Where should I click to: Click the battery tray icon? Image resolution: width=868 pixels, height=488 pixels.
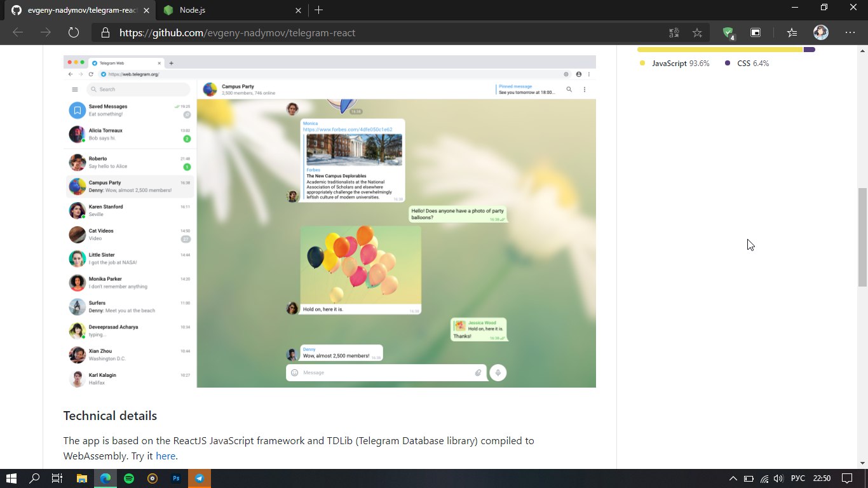click(x=749, y=478)
